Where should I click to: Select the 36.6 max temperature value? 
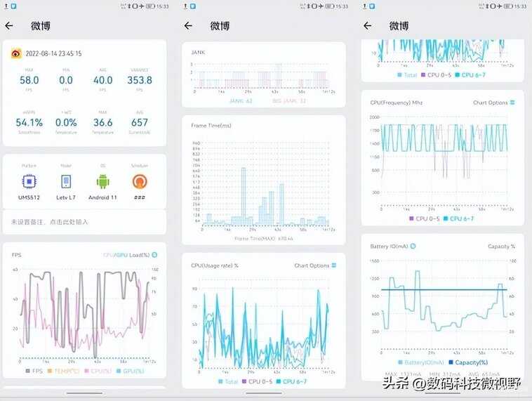(x=102, y=122)
